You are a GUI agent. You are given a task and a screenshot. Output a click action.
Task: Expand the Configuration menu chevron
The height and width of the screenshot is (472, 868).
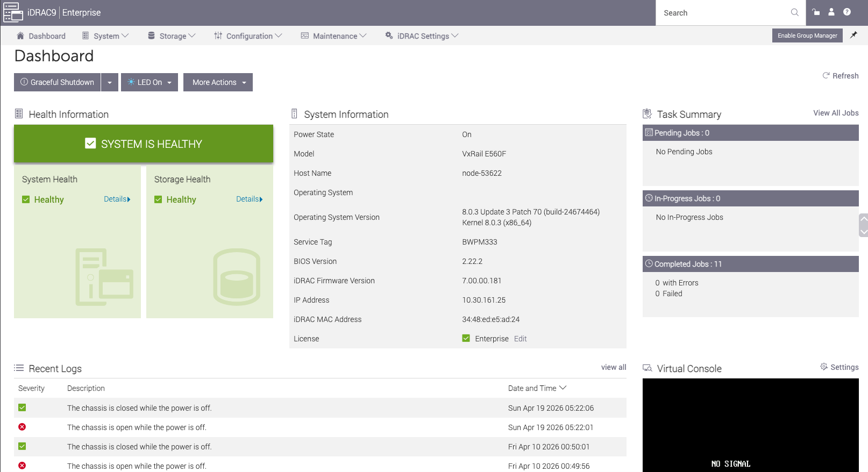279,35
